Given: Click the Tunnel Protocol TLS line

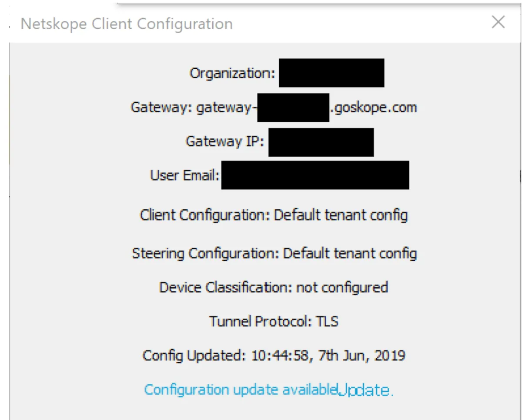Looking at the screenshot, I should click(x=274, y=322).
